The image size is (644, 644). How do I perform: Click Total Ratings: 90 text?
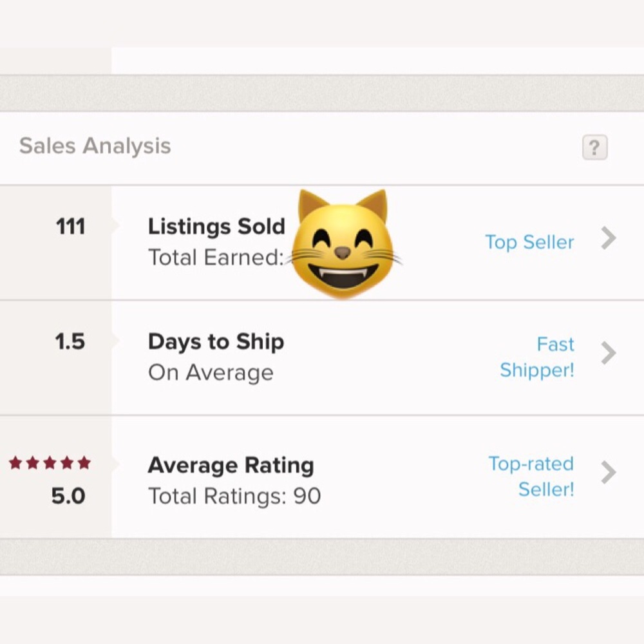click(234, 497)
